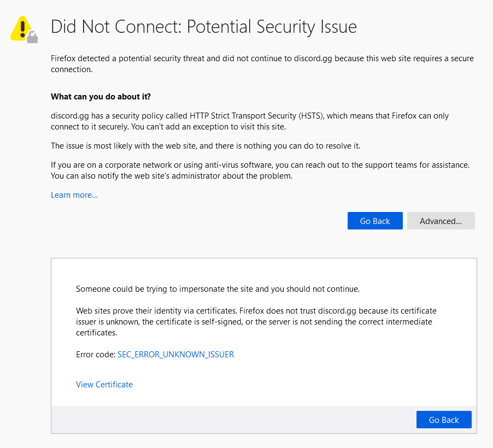Click the 'Web sites prove their identity via certificates' paragraph
Image resolution: width=493 pixels, height=448 pixels.
[x=256, y=322]
